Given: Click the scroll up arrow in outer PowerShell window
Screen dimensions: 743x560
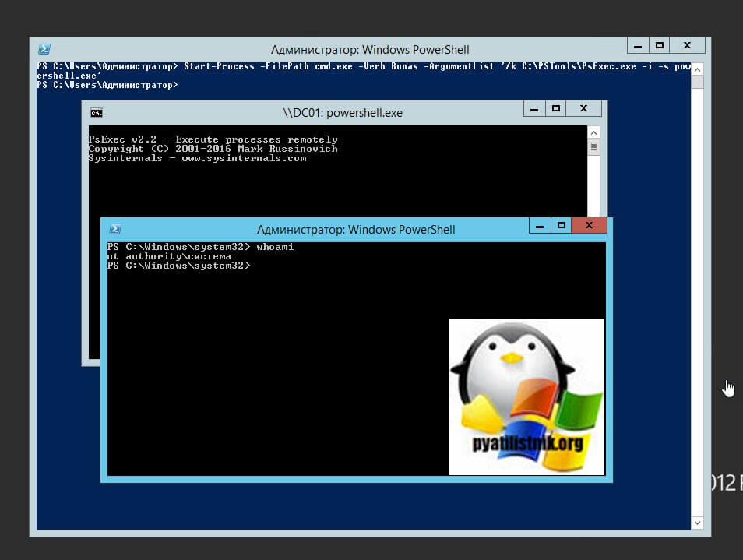Looking at the screenshot, I should coord(697,69).
